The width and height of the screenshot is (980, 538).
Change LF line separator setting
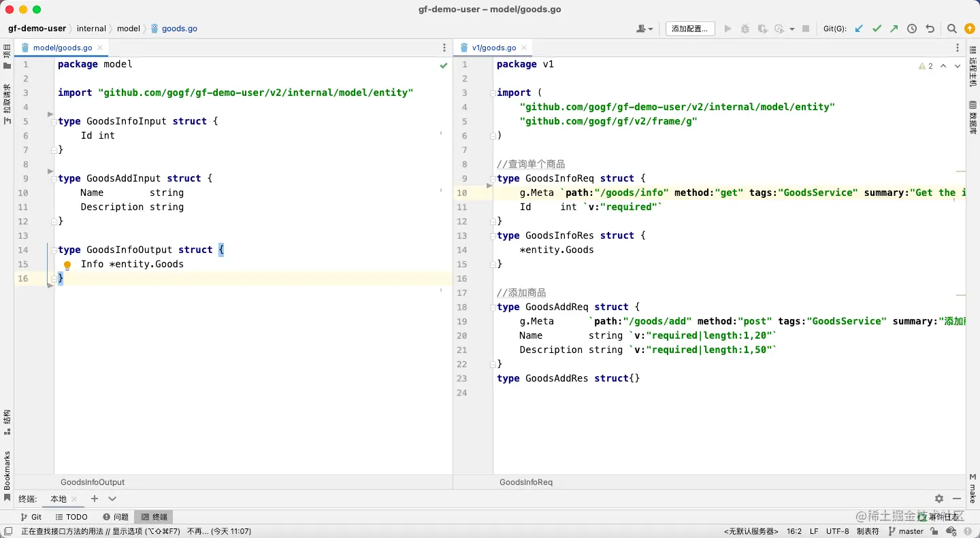pyautogui.click(x=815, y=531)
